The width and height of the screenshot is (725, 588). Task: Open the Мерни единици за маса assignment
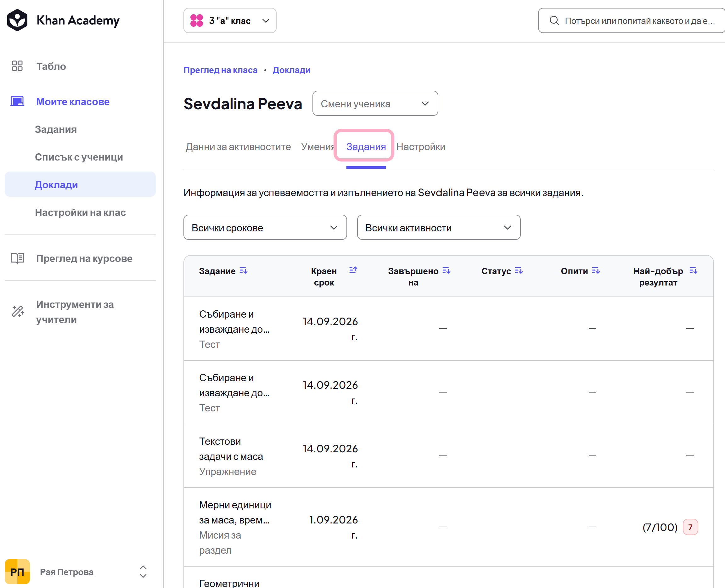click(235, 512)
